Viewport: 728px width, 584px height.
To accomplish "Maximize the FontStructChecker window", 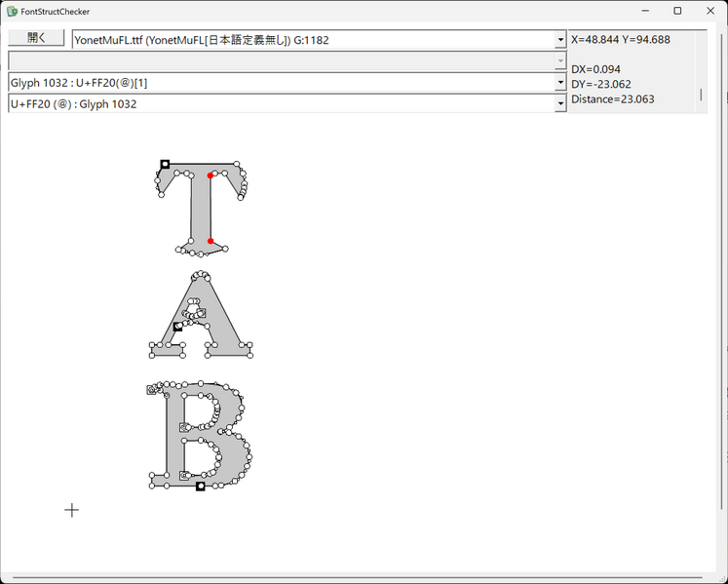I will [x=677, y=11].
